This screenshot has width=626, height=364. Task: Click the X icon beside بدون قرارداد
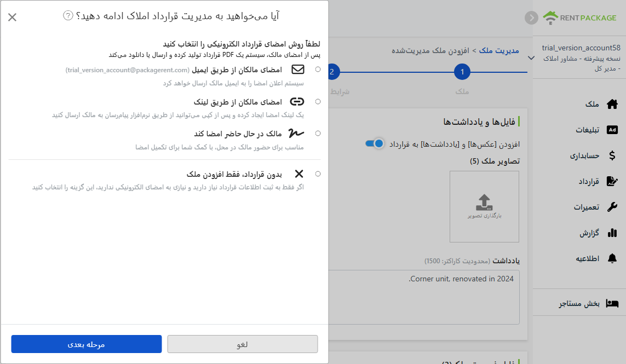coord(299,174)
